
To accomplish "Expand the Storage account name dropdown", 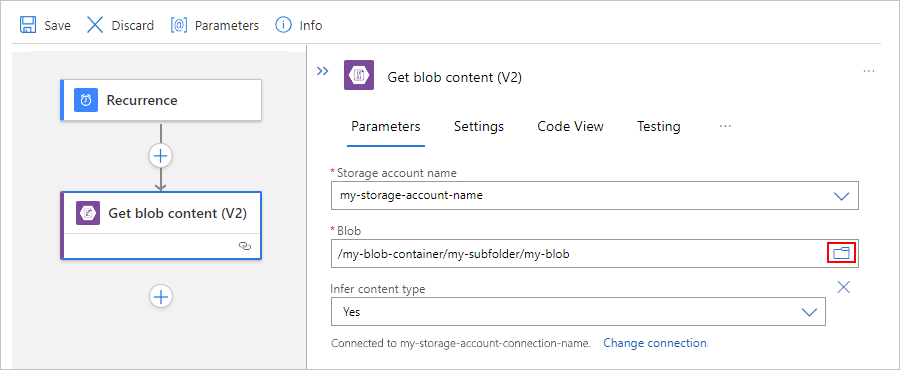I will pyautogui.click(x=841, y=196).
